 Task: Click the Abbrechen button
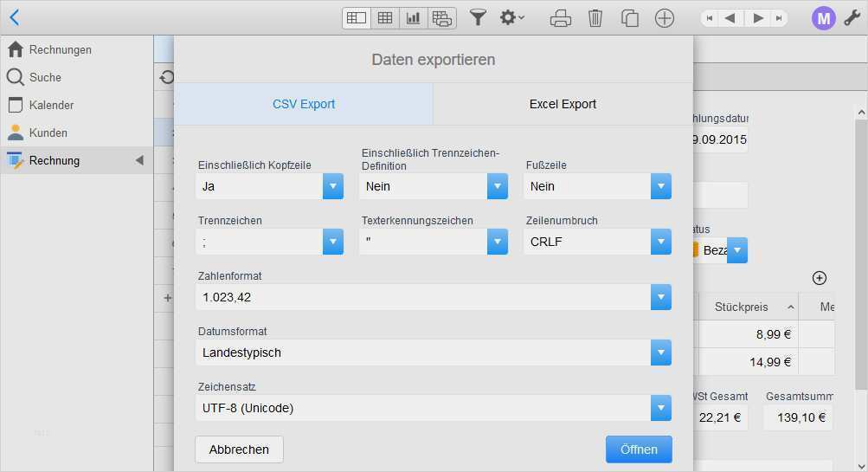239,449
